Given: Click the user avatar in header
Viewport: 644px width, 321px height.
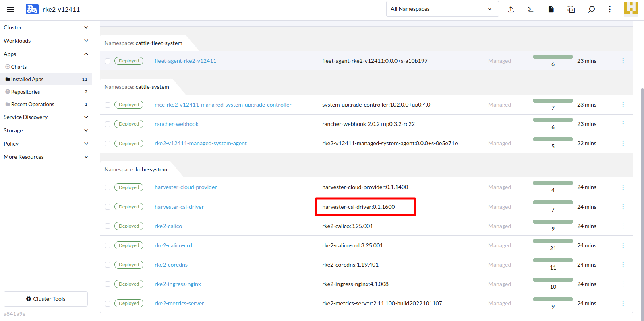Looking at the screenshot, I should (x=631, y=8).
